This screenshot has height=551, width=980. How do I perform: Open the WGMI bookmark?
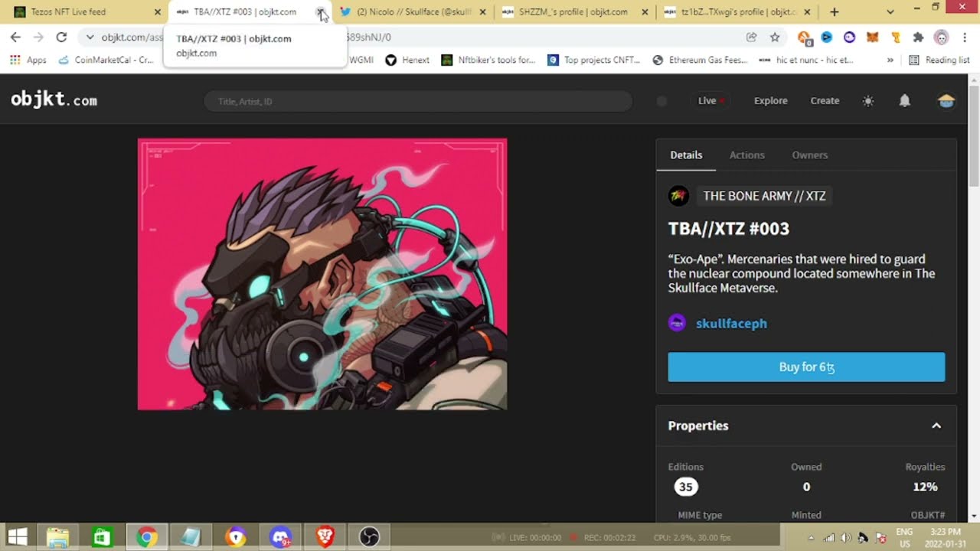tap(360, 60)
